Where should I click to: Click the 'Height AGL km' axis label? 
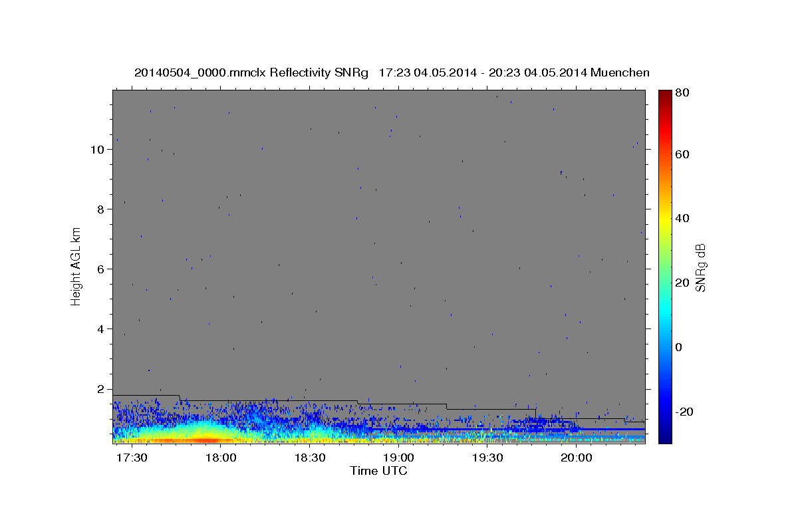tap(76, 267)
